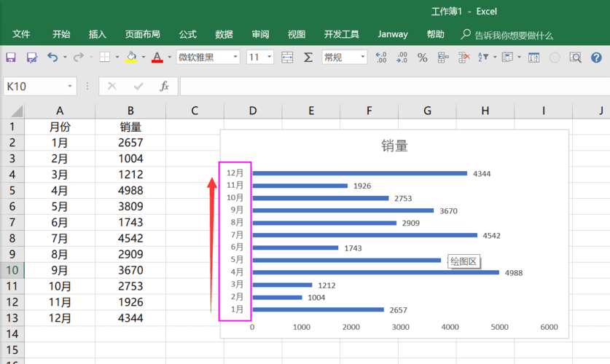
Task: Click the search lightbulb icon
Action: [x=465, y=34]
